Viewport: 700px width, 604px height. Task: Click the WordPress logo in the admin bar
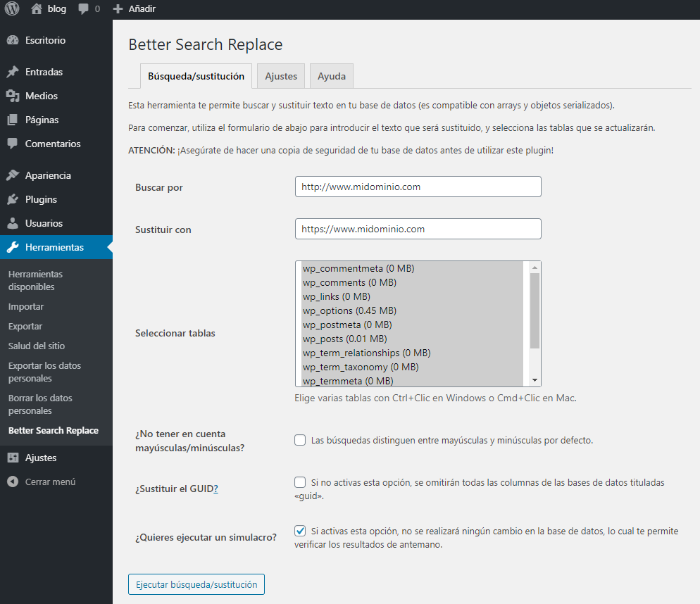click(11, 8)
